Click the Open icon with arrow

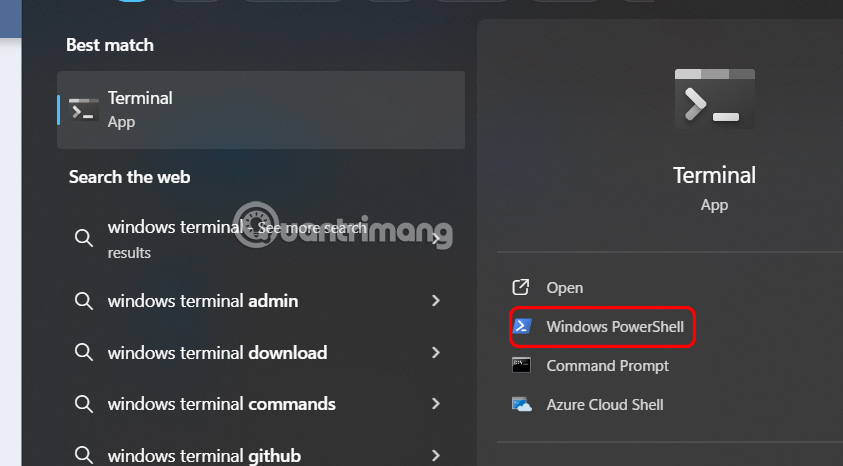521,288
